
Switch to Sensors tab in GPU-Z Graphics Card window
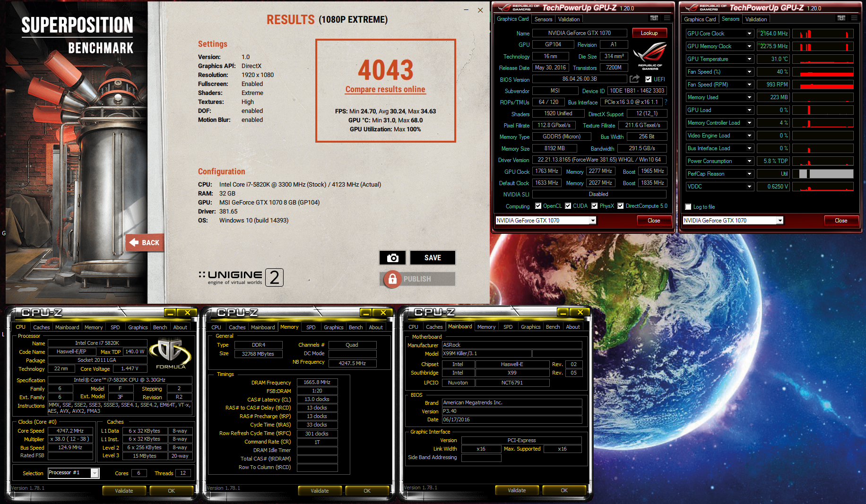pos(543,19)
